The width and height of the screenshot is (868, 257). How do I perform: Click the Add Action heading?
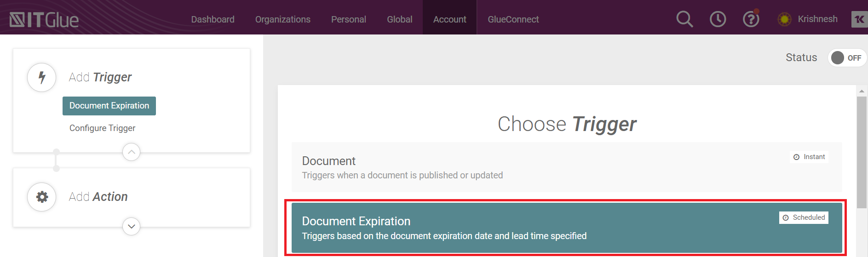pos(98,197)
